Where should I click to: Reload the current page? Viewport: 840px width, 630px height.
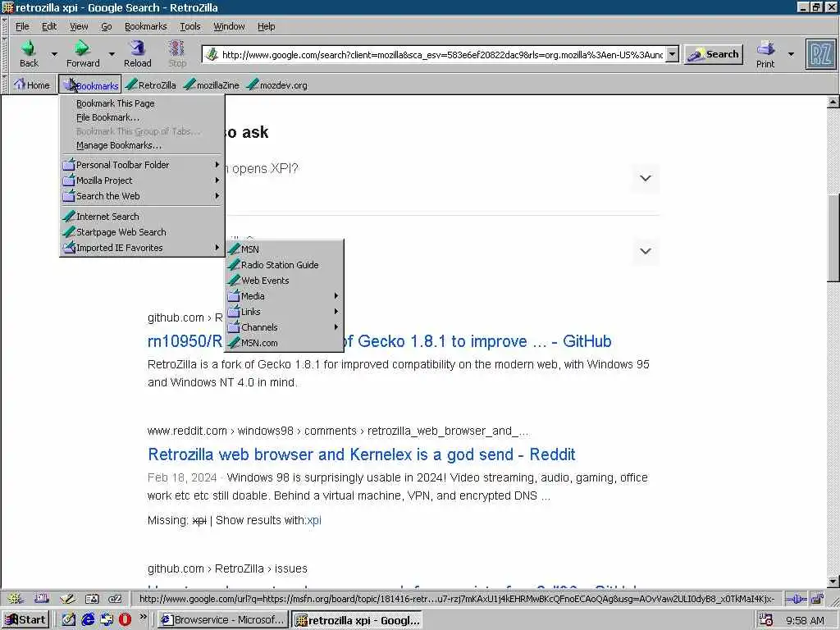click(138, 53)
